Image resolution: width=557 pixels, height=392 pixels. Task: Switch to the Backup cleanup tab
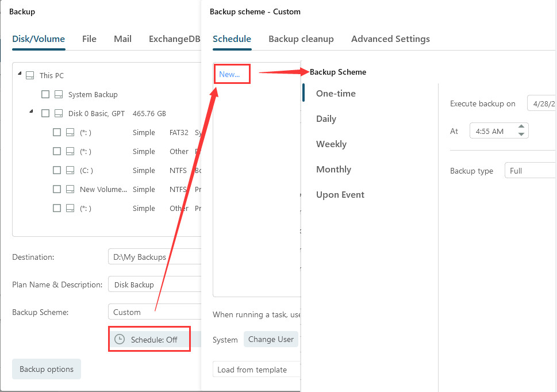point(301,39)
